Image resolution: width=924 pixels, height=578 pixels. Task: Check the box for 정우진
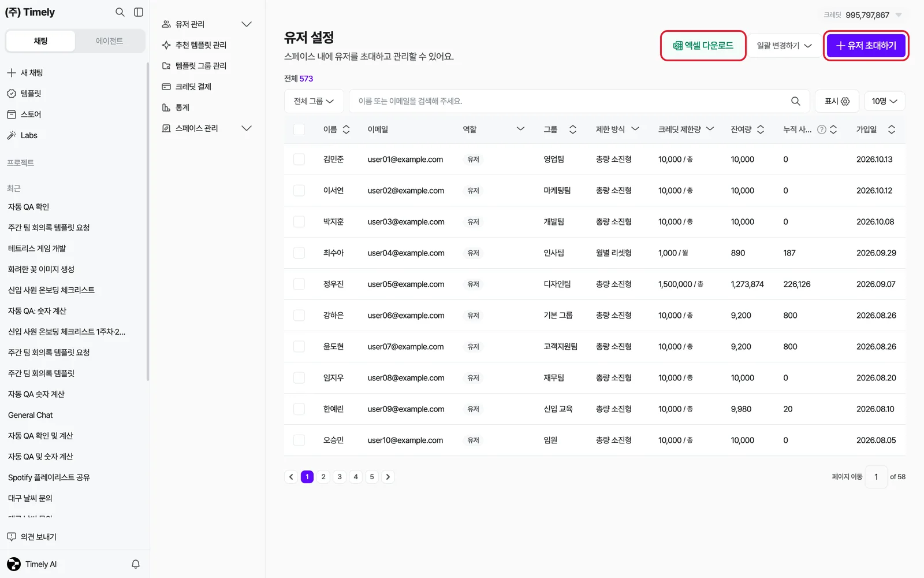[299, 284]
